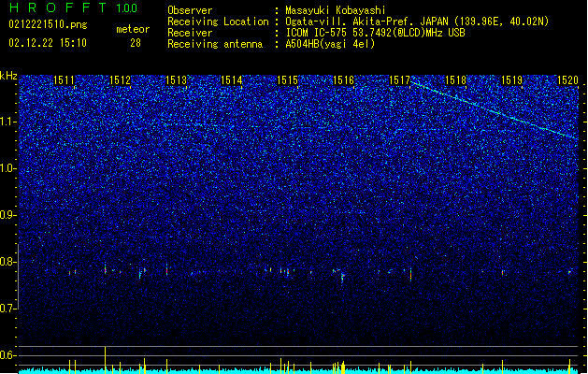
Task: Click the 0.8 kHz axis label
Action: (8, 262)
